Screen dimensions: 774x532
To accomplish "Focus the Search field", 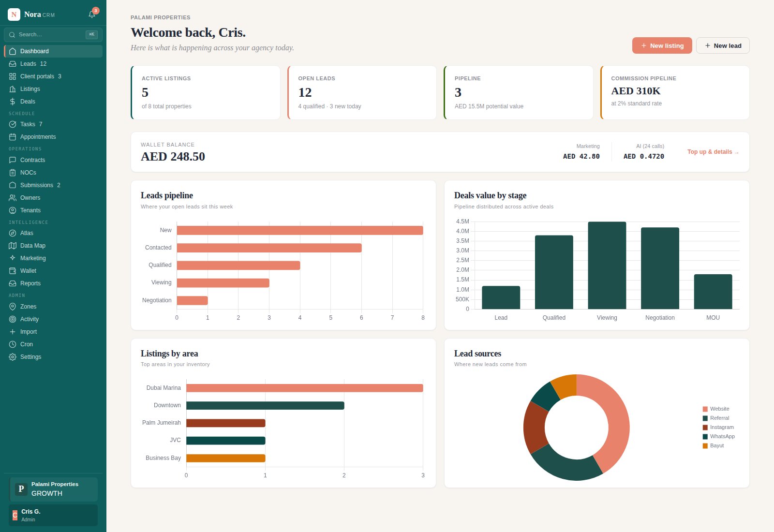I will coord(53,35).
